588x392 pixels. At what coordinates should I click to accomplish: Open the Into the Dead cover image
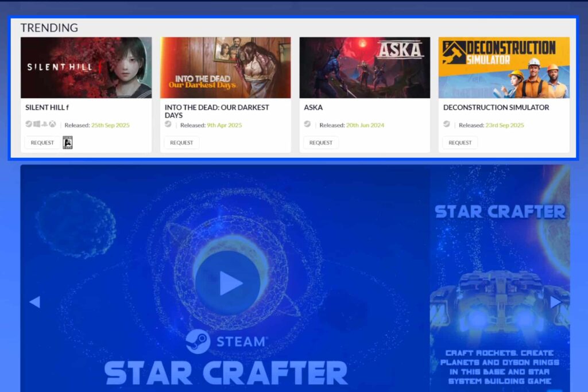pos(225,68)
